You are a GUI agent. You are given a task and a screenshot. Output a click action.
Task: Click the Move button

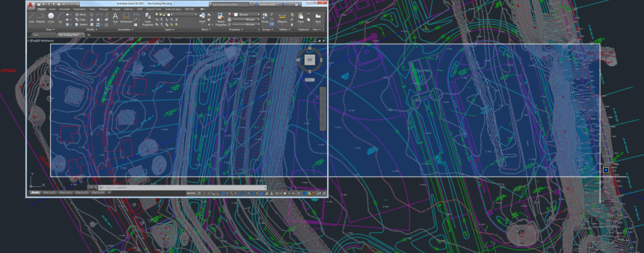click(82, 14)
